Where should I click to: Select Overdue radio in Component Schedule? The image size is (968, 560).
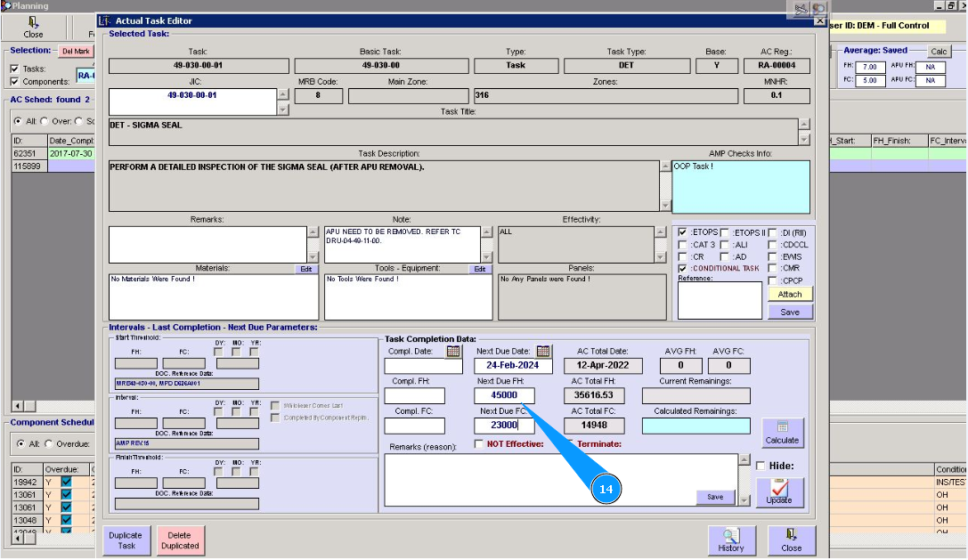[x=49, y=443]
